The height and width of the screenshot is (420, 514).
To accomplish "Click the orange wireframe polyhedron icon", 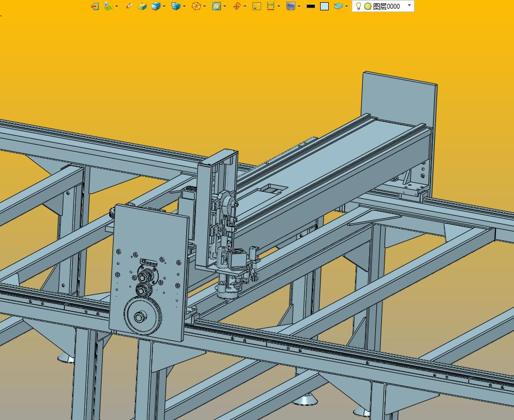I will (196, 6).
